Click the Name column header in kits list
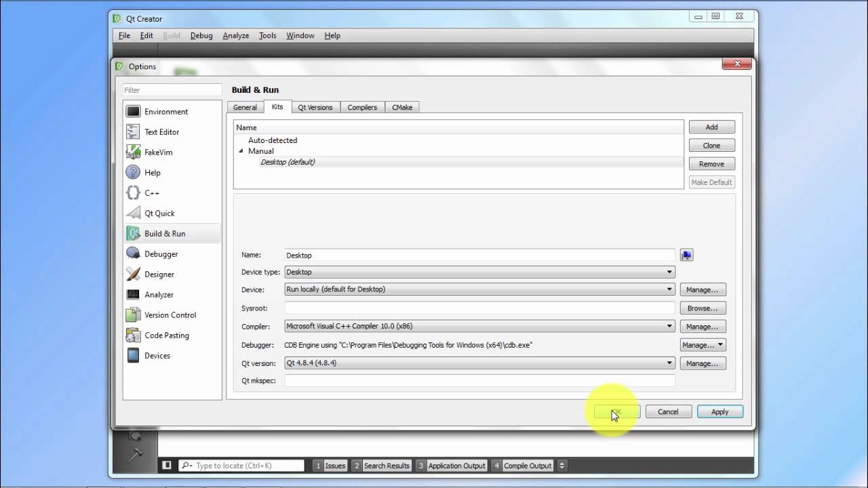This screenshot has width=868, height=488. pyautogui.click(x=459, y=127)
